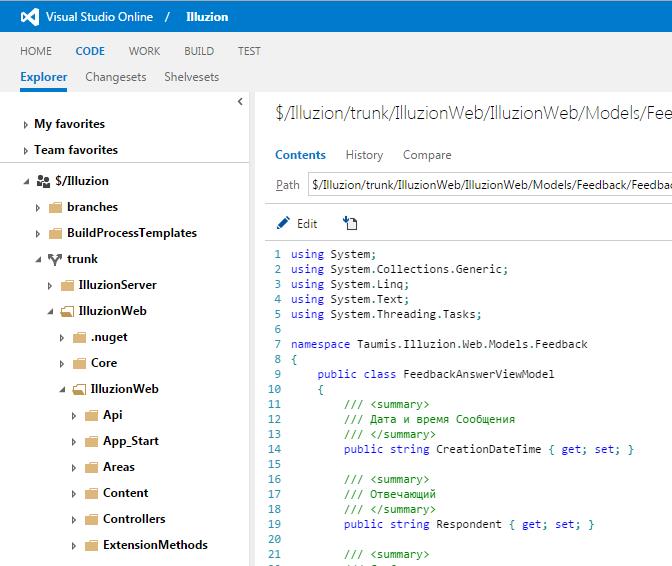This screenshot has height=566, width=672.
Task: Click the 'Respondent' property name in code
Action: point(468,524)
